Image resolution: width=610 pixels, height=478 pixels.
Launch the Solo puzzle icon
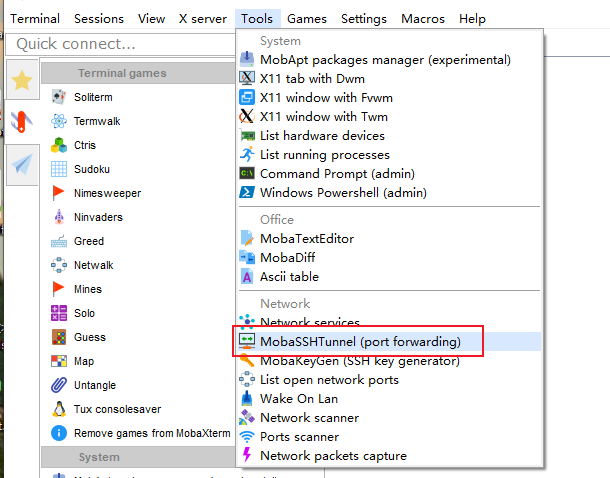coord(59,313)
